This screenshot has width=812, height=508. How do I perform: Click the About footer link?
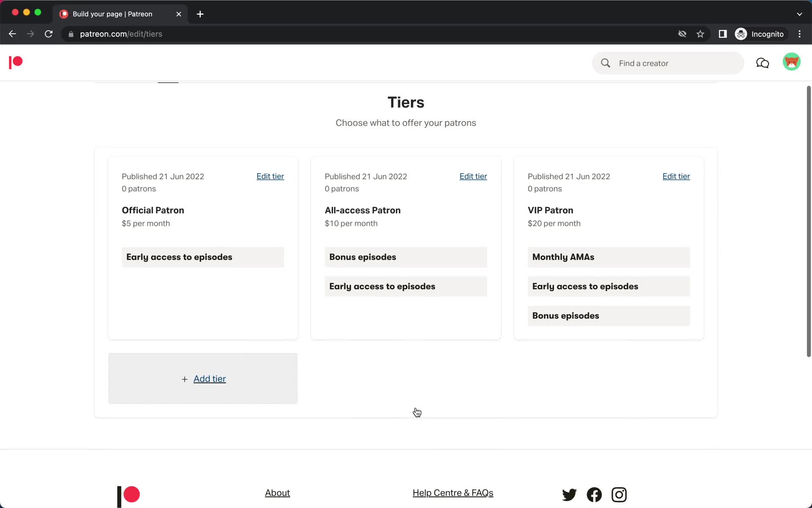pos(277,492)
